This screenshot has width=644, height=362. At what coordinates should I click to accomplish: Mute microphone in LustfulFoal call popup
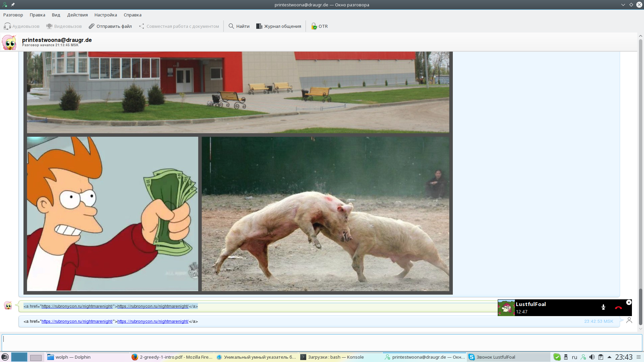click(603, 307)
